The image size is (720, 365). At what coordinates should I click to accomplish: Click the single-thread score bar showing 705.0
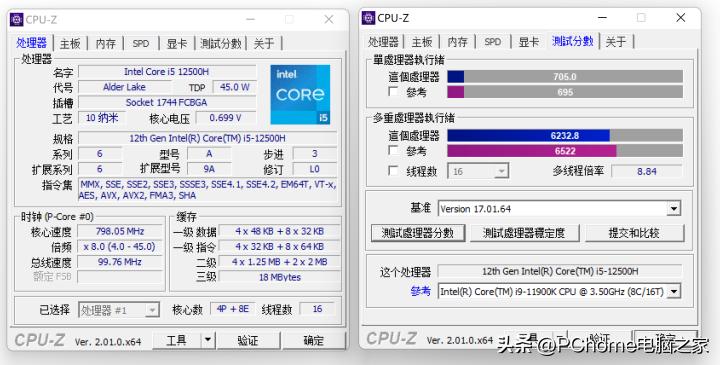coord(565,77)
